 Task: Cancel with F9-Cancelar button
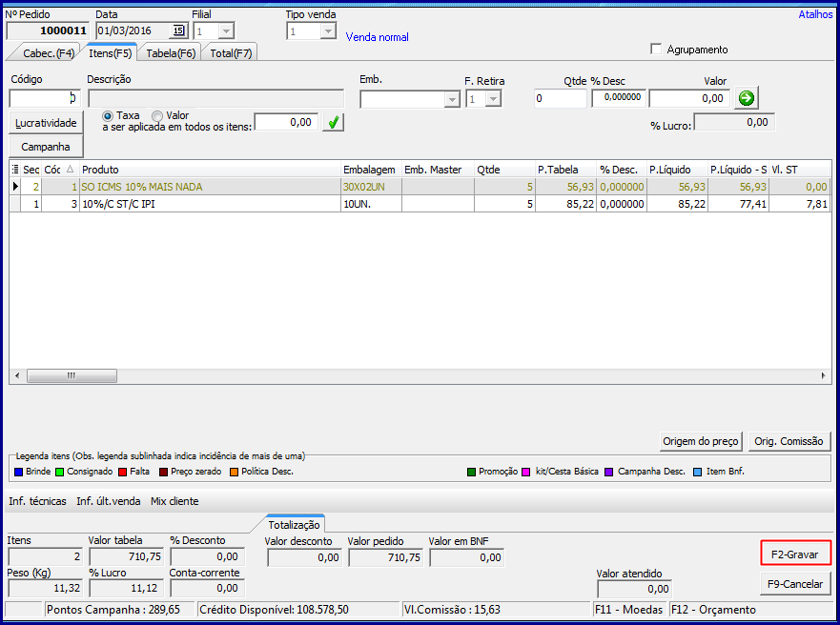coord(795,584)
